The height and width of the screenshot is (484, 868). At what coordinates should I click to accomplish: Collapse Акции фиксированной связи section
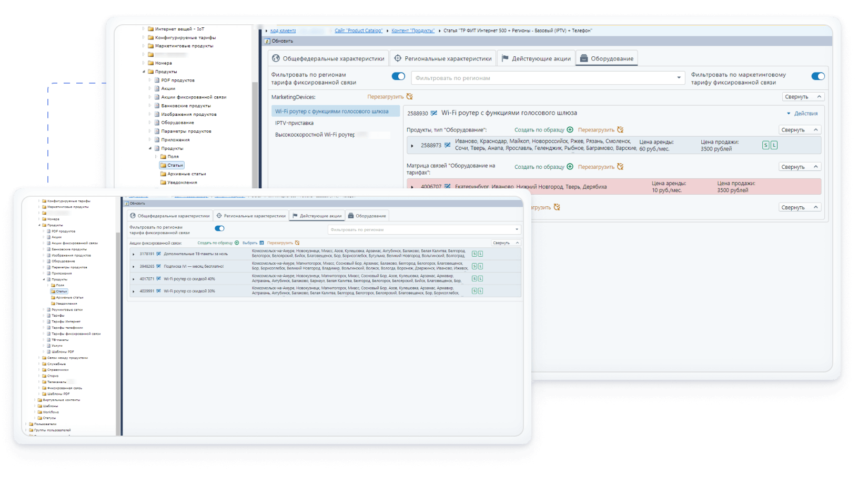[507, 243]
